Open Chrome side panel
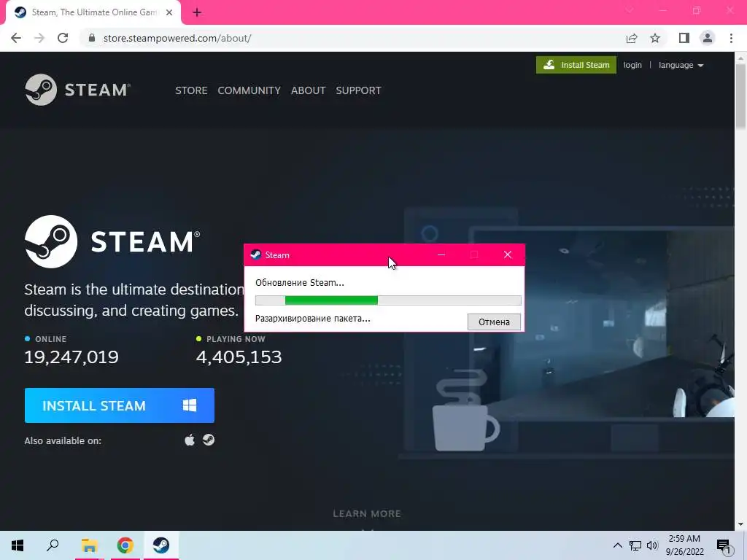This screenshot has height=560, width=747. click(x=684, y=38)
